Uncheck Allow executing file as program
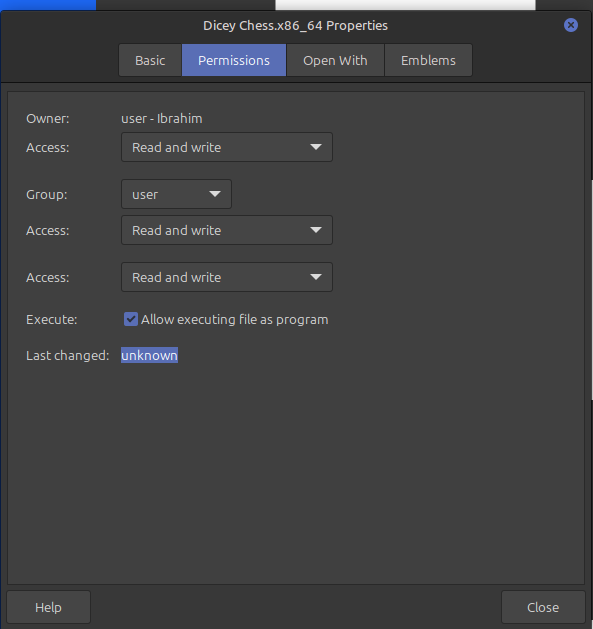The height and width of the screenshot is (629, 593). [x=131, y=319]
